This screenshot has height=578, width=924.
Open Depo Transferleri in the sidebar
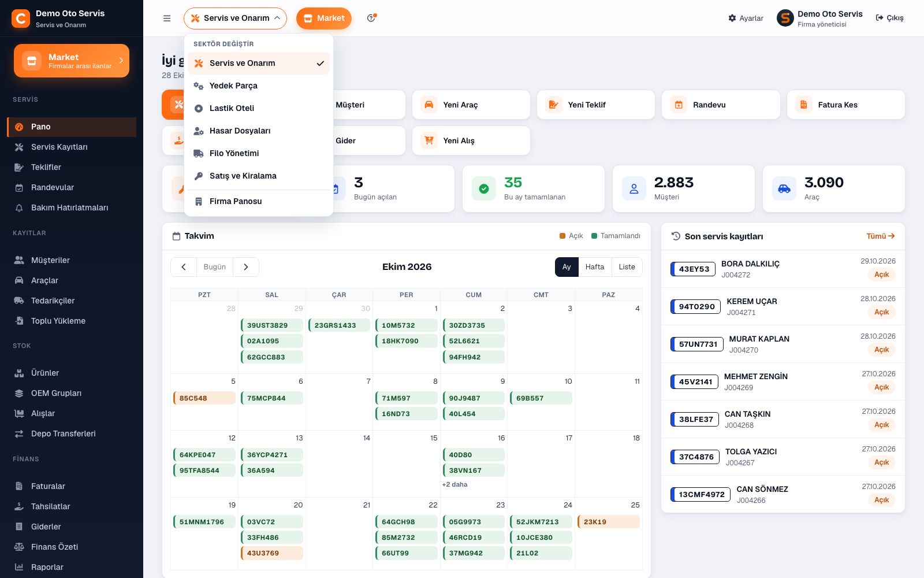coord(72,433)
